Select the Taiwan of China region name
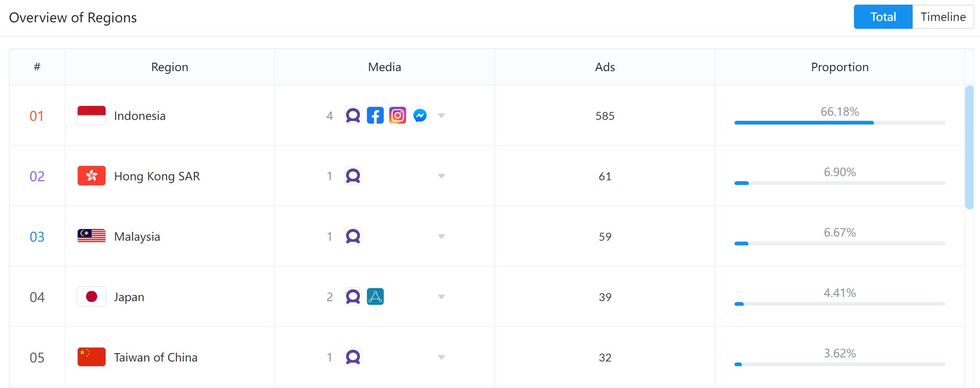 tap(156, 357)
